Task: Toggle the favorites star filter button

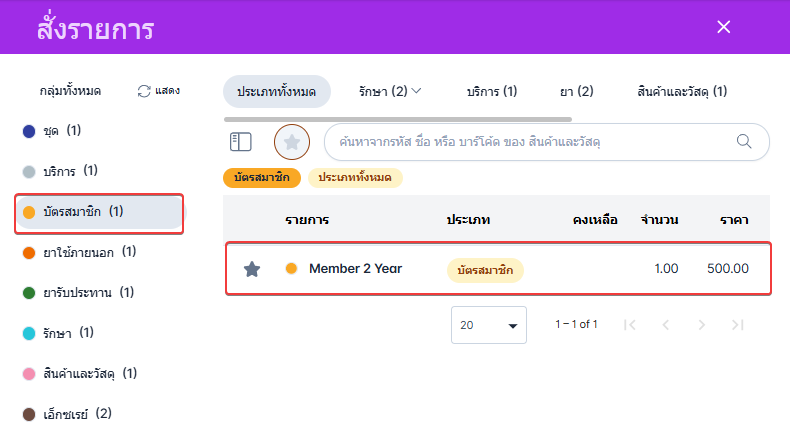Action: pyautogui.click(x=292, y=142)
